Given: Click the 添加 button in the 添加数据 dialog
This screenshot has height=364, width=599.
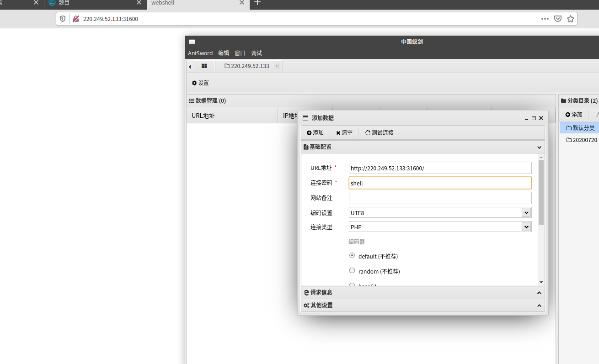Looking at the screenshot, I should tap(315, 133).
